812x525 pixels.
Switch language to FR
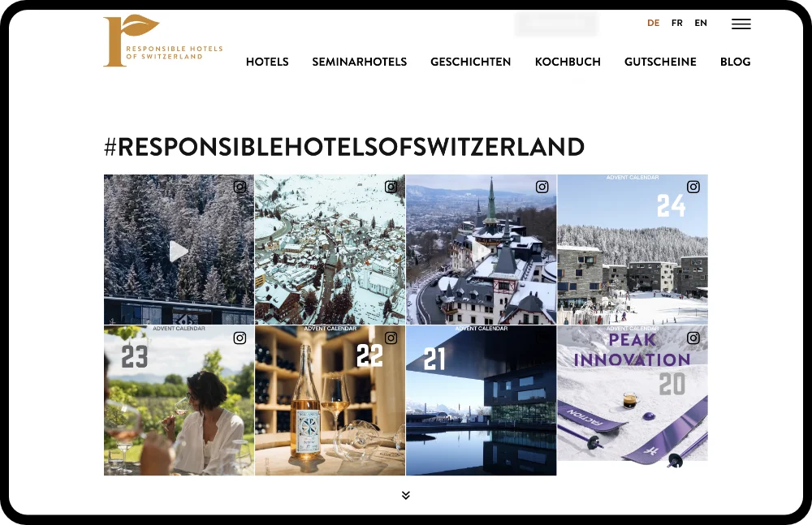(677, 23)
